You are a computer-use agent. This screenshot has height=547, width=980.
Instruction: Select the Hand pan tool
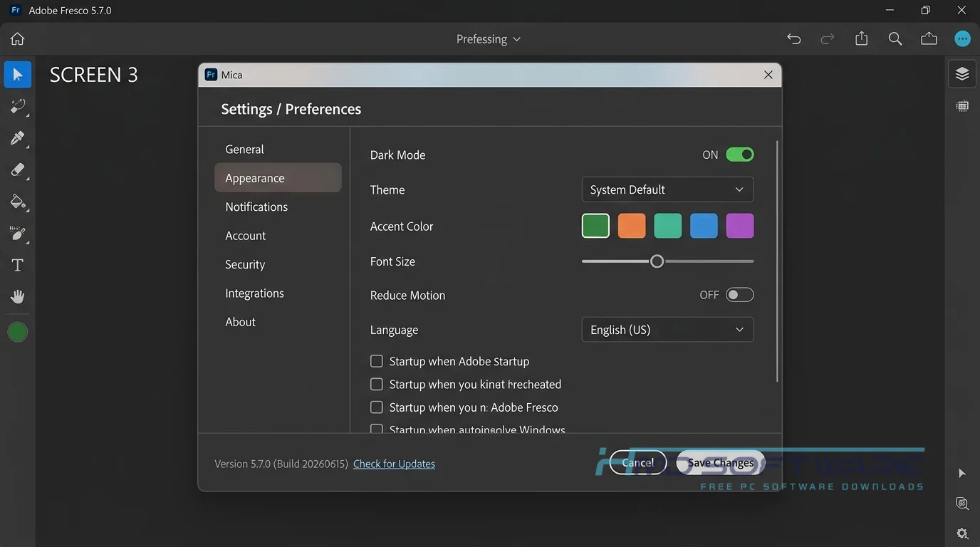[18, 296]
